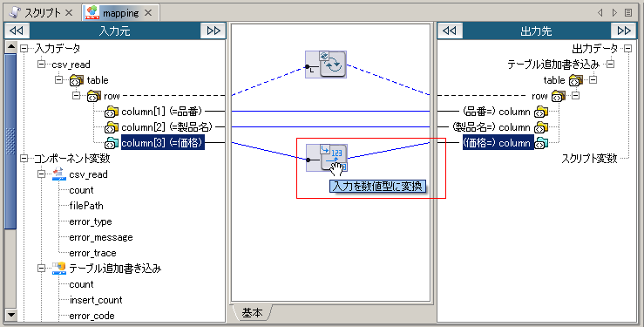Click the down arrow of left scrollbar
Viewport: 644px width, 327px height.
pos(10,315)
